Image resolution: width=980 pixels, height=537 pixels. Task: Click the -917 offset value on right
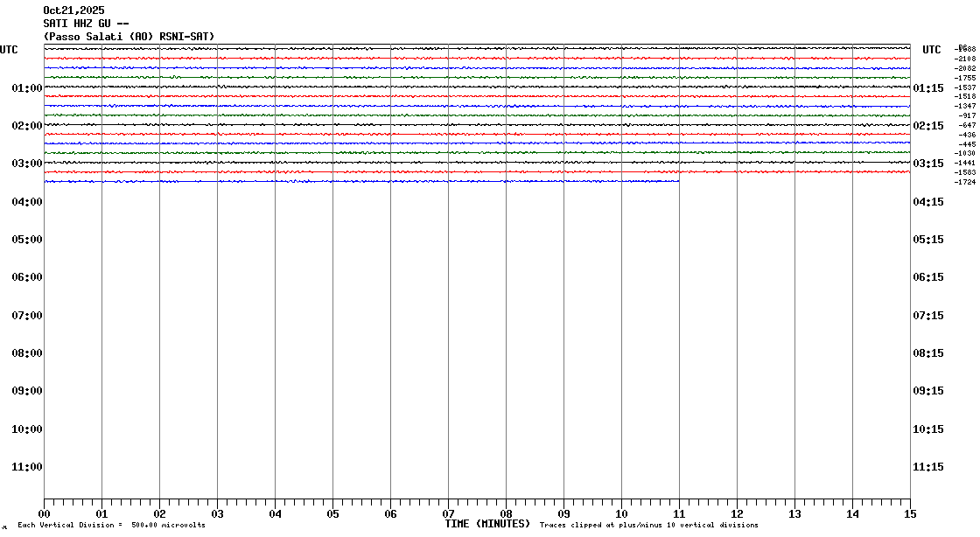point(967,115)
